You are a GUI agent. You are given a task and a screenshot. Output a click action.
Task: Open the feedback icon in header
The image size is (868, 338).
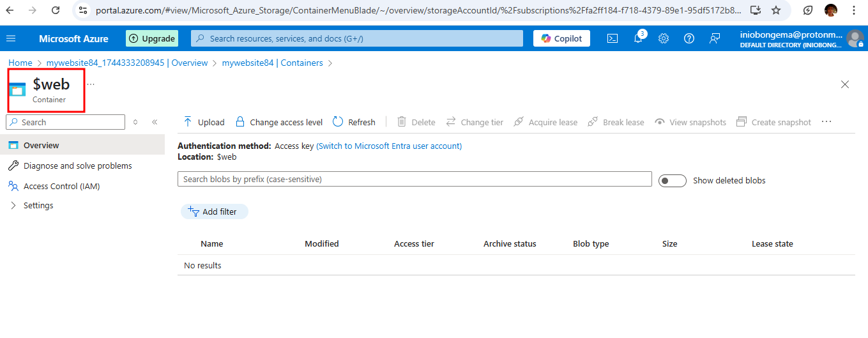pyautogui.click(x=715, y=38)
